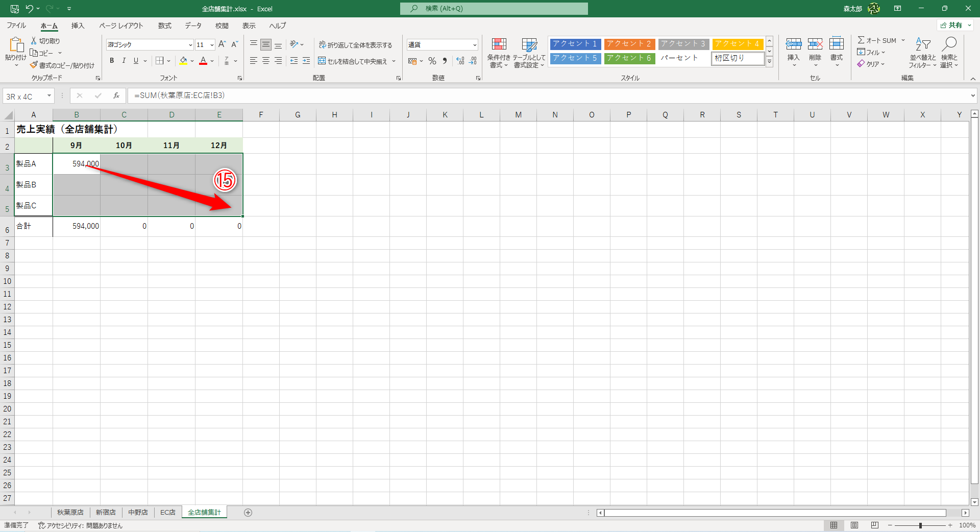Screen dimensions: 980x532
Task: Switch to the 秋葉原店 sheet tab
Action: 70,513
